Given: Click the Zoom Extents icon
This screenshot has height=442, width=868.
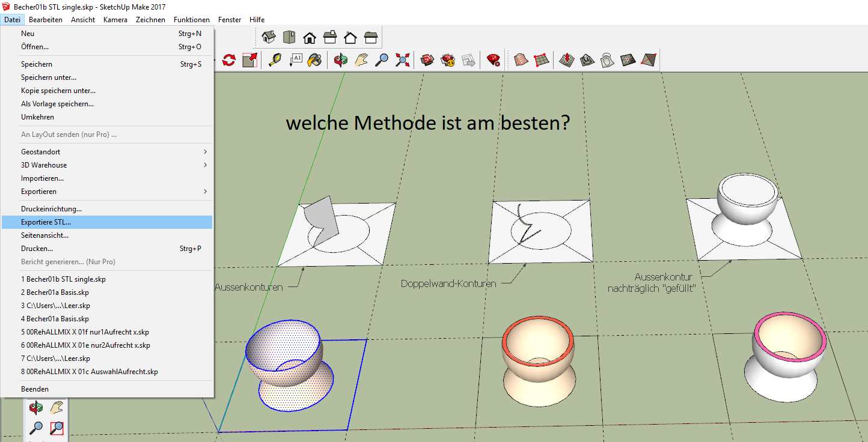Looking at the screenshot, I should [x=403, y=60].
